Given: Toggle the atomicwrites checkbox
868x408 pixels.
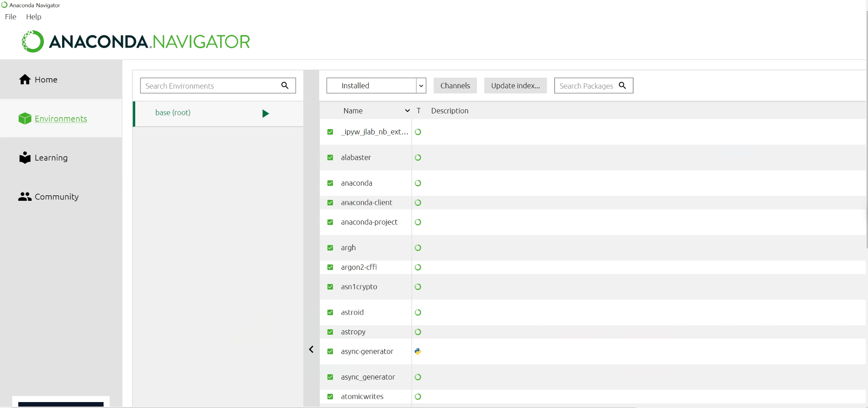Looking at the screenshot, I should (330, 397).
